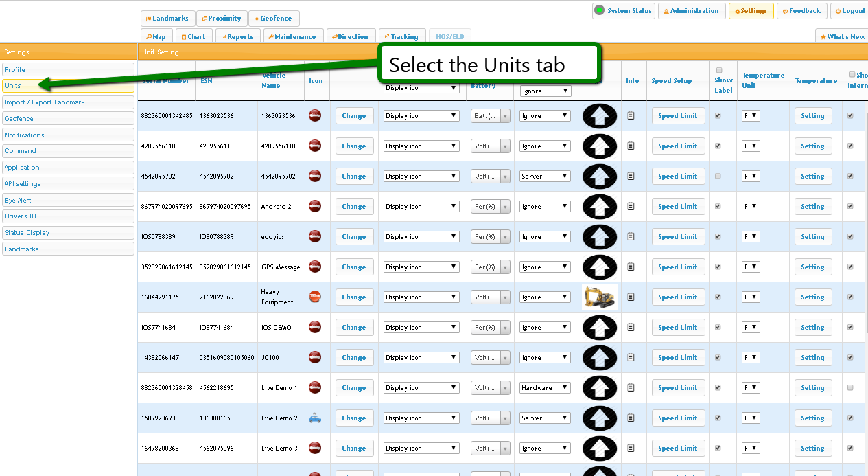
Task: Click the excavator image for Heavy Equipment
Action: 599,297
